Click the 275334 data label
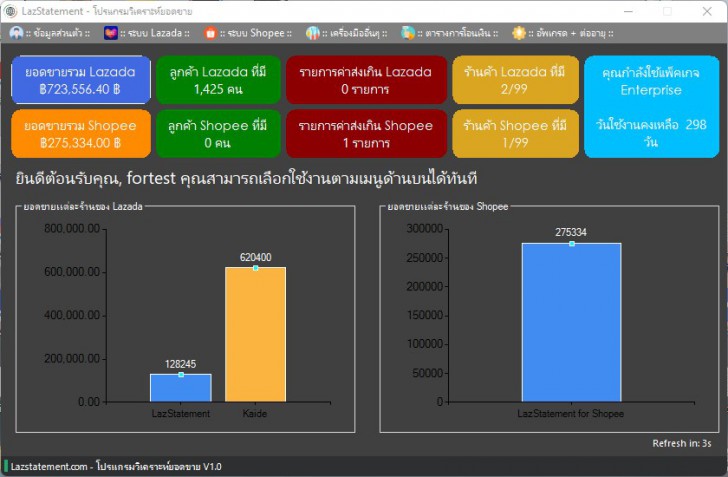Screen dimensions: 728x477 [x=571, y=232]
